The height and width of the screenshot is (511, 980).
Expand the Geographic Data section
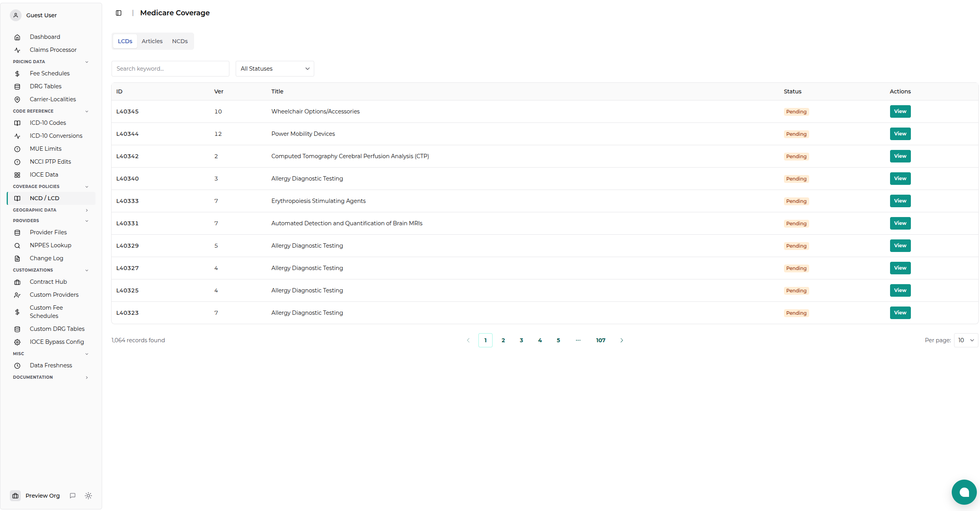(87, 210)
